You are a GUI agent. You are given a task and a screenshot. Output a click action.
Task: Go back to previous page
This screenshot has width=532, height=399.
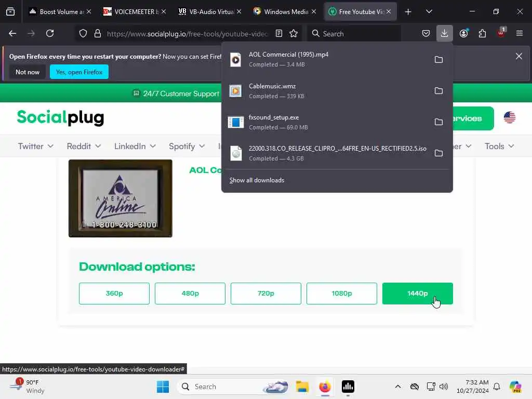point(12,34)
